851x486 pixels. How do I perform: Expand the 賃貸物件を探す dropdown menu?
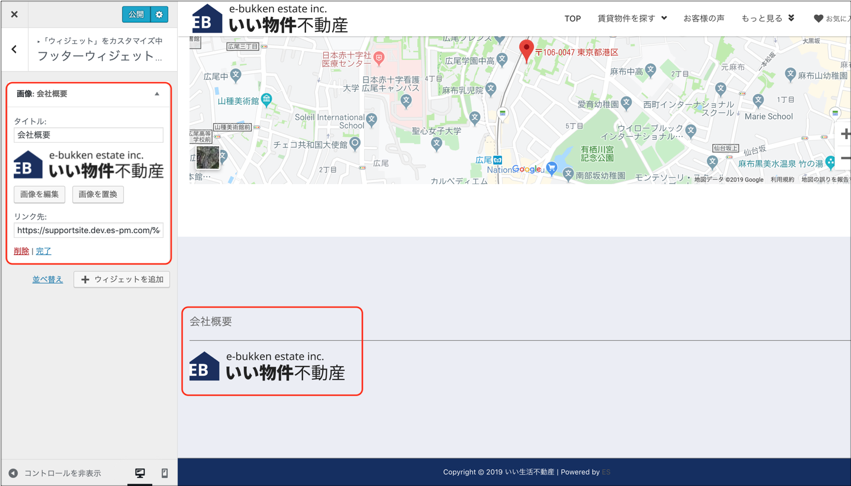tap(632, 18)
